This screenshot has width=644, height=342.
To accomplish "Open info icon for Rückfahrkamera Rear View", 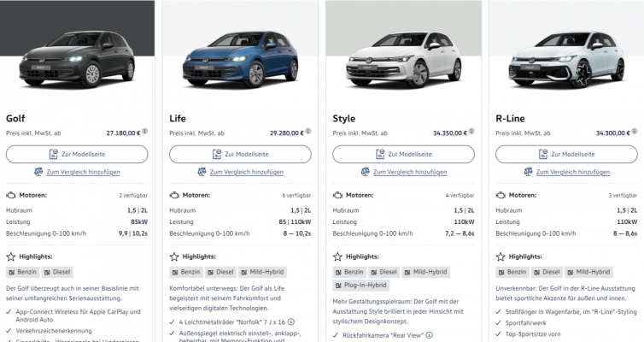I will pyautogui.click(x=430, y=335).
